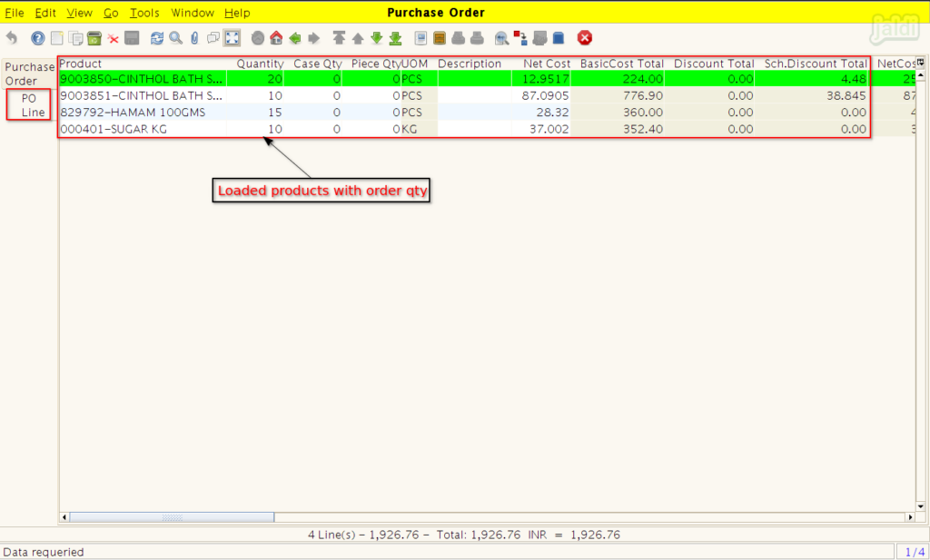This screenshot has height=560, width=930.
Task: Refresh data with the blue arrows icon
Action: (157, 38)
